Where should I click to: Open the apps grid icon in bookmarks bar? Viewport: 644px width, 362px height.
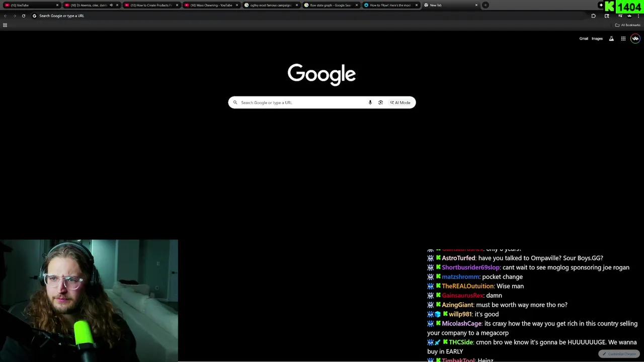(x=5, y=25)
